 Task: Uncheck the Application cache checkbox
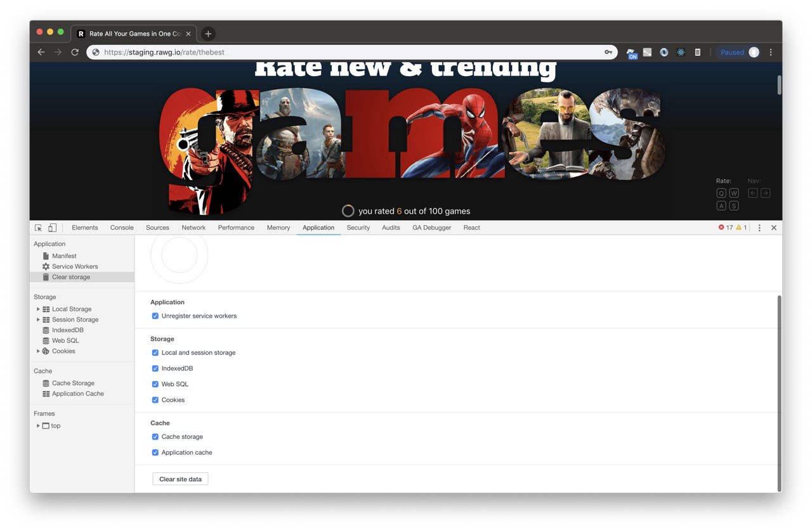pos(155,453)
